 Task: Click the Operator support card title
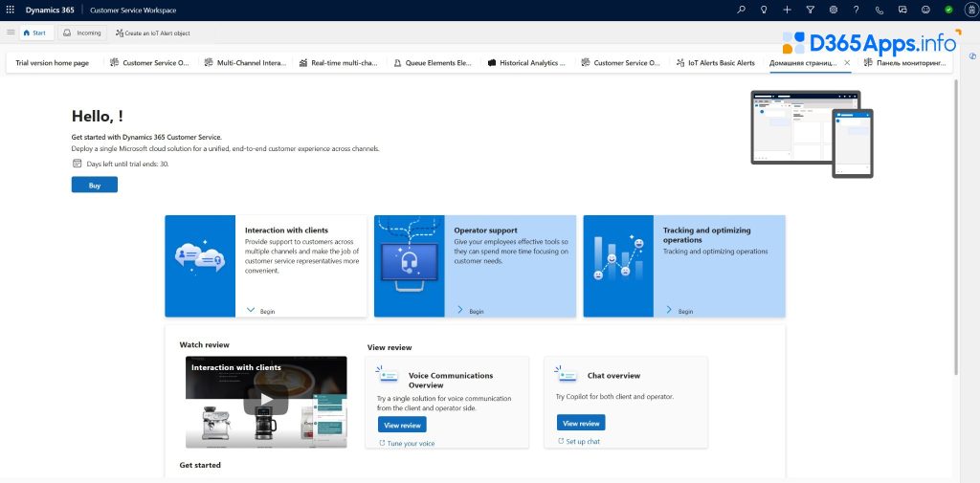(485, 231)
